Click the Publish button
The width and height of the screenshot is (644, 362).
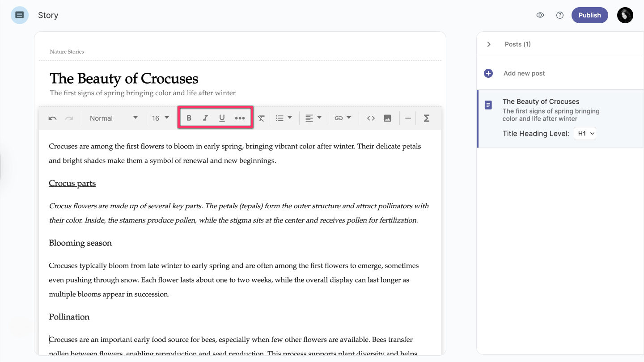(x=589, y=15)
